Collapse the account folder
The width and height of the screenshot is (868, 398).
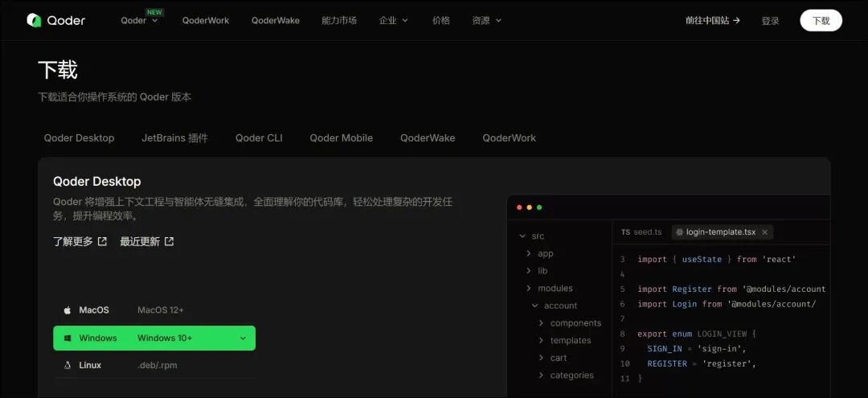tap(534, 306)
